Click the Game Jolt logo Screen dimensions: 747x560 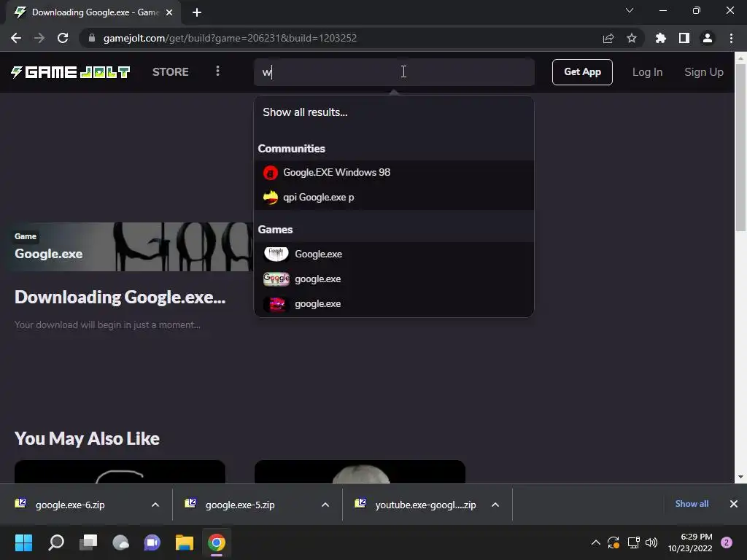[x=71, y=72]
